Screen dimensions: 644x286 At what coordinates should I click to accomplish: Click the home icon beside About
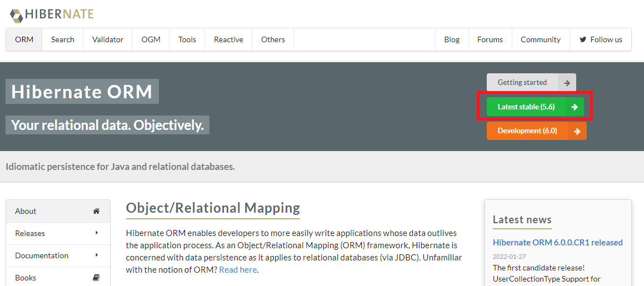[96, 212]
